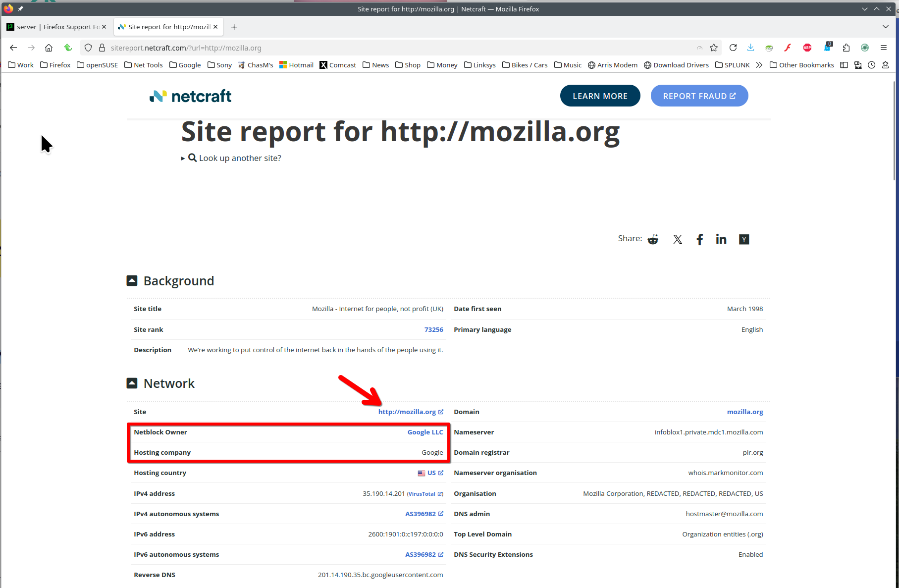
Task: Open the IPv4 autonomous systems AS396982 link
Action: 424,514
